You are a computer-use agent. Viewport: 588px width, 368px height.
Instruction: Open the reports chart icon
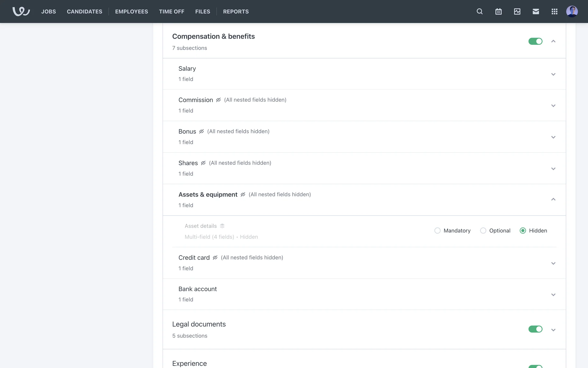(517, 11)
